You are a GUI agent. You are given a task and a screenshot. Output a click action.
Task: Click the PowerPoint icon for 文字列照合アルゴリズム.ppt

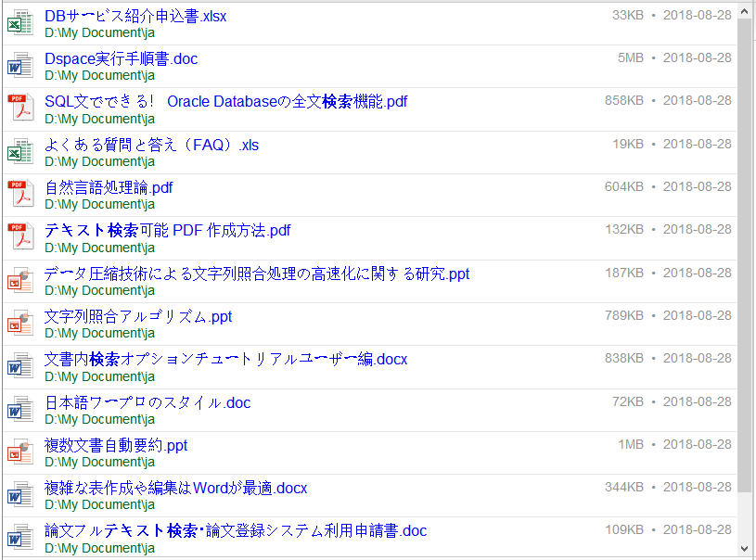coord(19,324)
